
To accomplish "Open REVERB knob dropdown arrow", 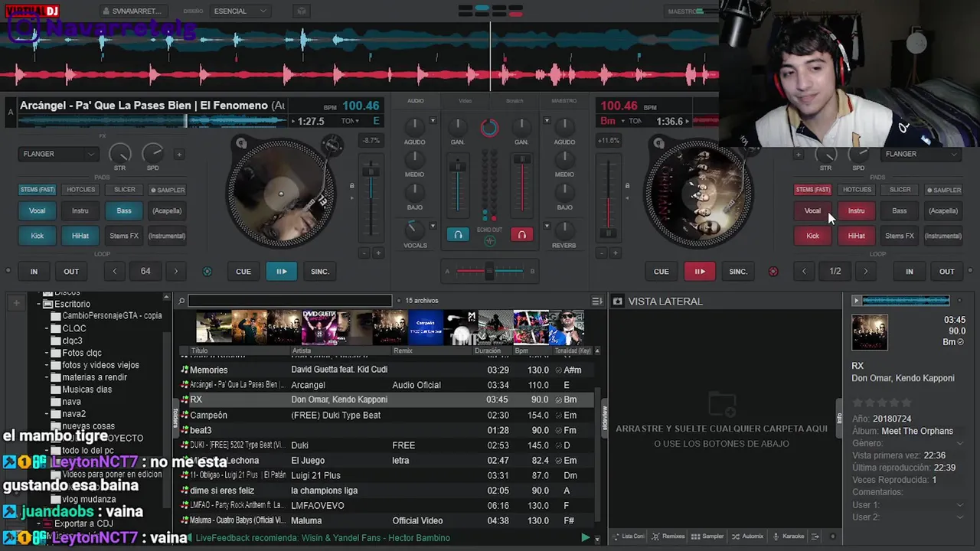I will [547, 227].
